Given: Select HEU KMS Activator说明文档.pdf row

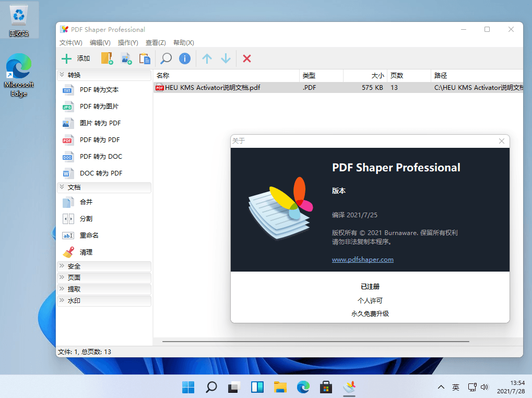Looking at the screenshot, I should 338,88.
